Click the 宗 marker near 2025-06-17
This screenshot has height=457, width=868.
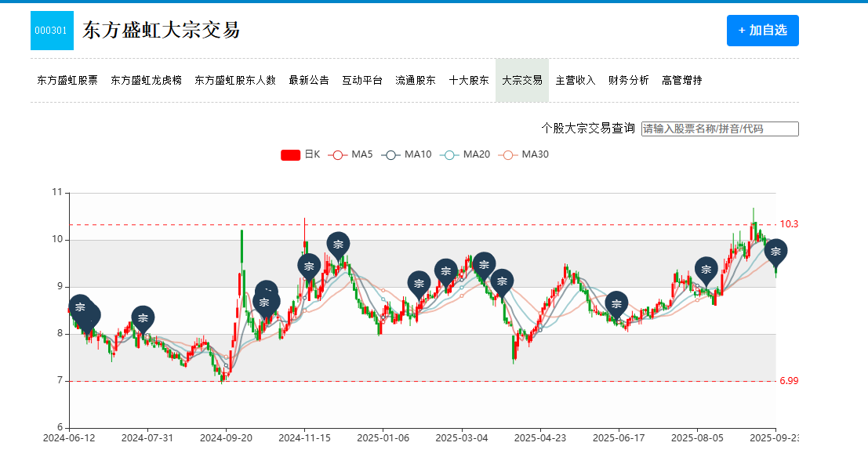[x=616, y=303]
